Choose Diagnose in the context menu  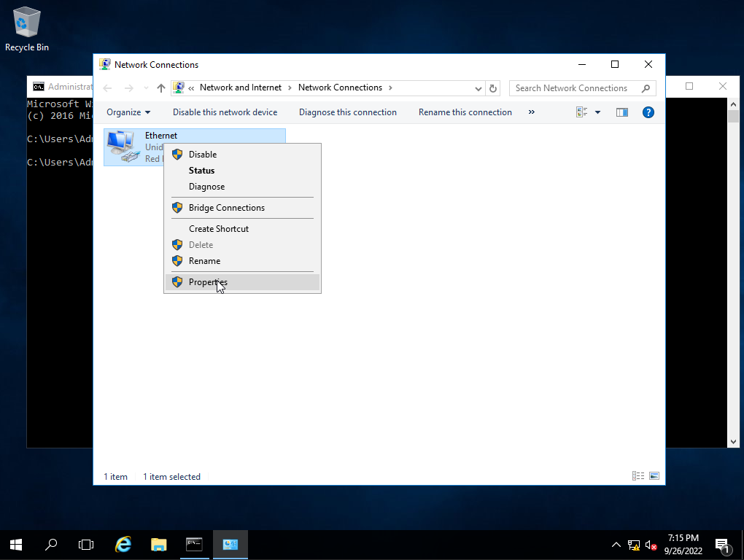242,187
